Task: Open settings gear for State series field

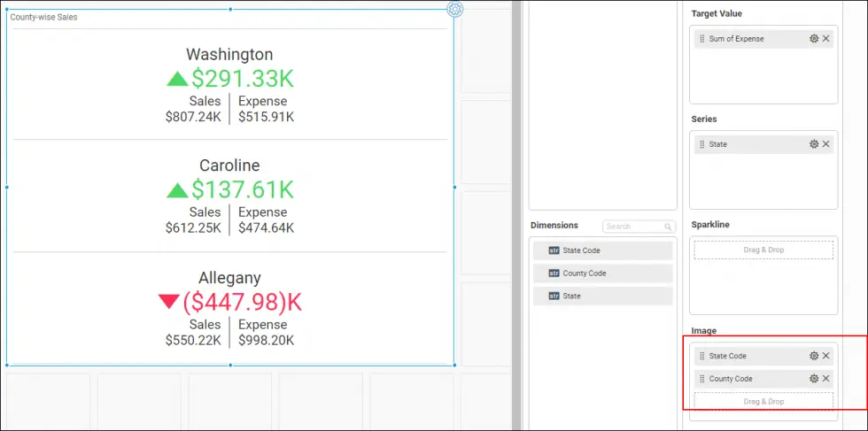Action: coord(814,144)
